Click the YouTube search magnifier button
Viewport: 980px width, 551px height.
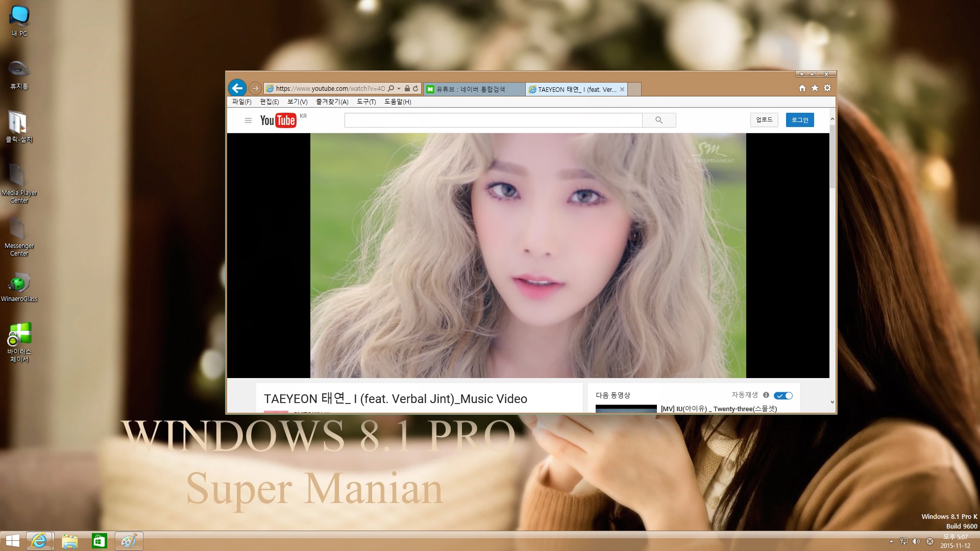[659, 120]
